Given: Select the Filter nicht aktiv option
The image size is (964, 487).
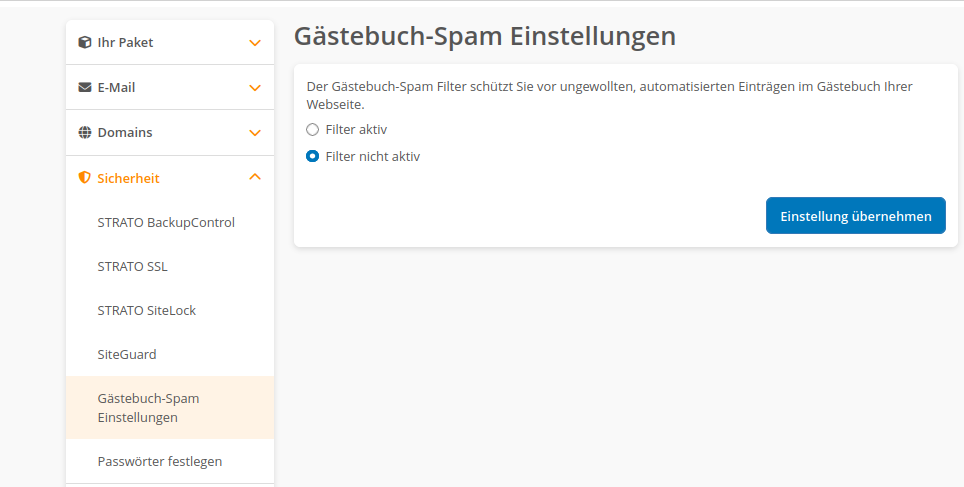Looking at the screenshot, I should (313, 156).
